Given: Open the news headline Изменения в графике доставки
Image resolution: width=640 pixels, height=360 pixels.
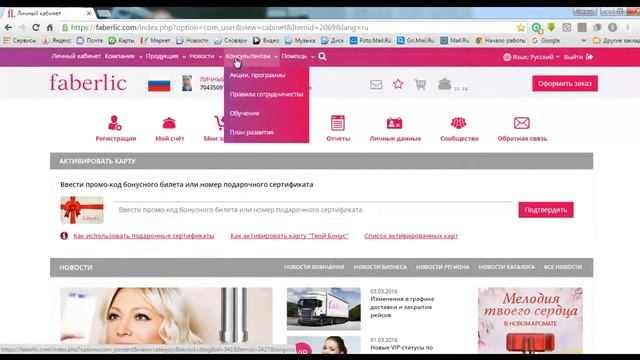Looking at the screenshot, I should tap(402, 307).
